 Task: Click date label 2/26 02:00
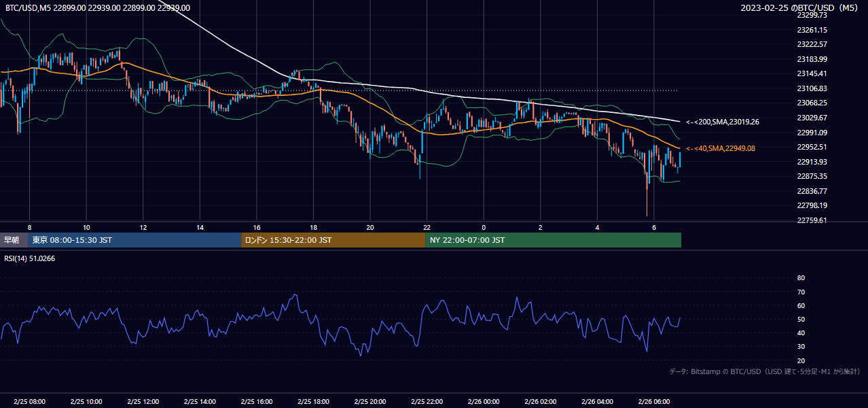point(541,401)
